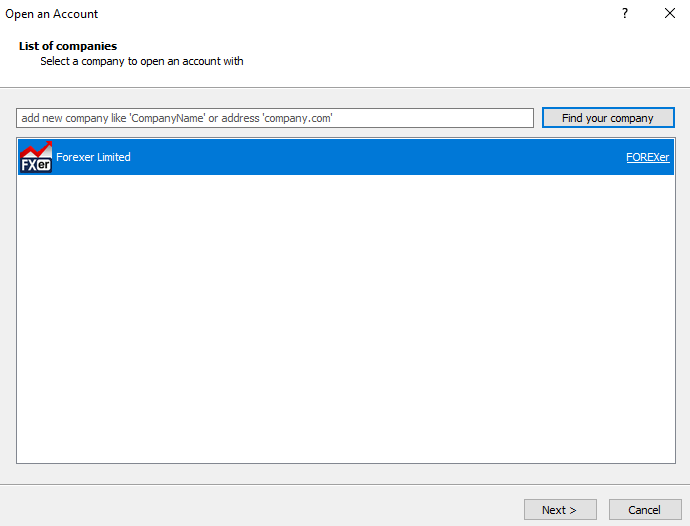Click the Open an Account title bar
The height and width of the screenshot is (526, 690).
300,14
